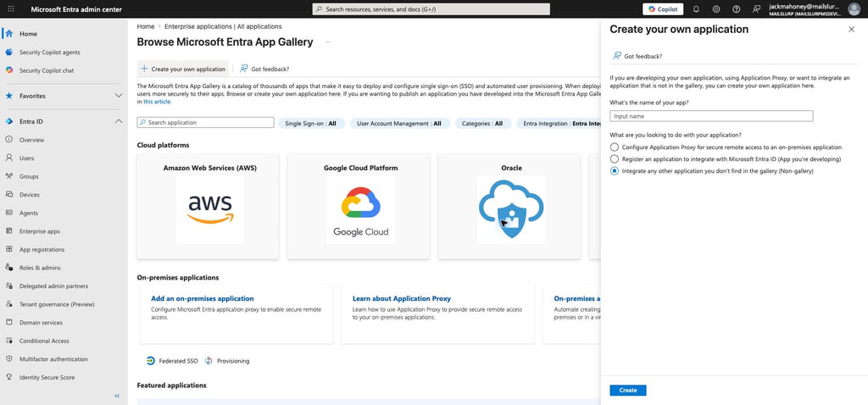
Task: Click the Favorites star icon
Action: click(8, 96)
